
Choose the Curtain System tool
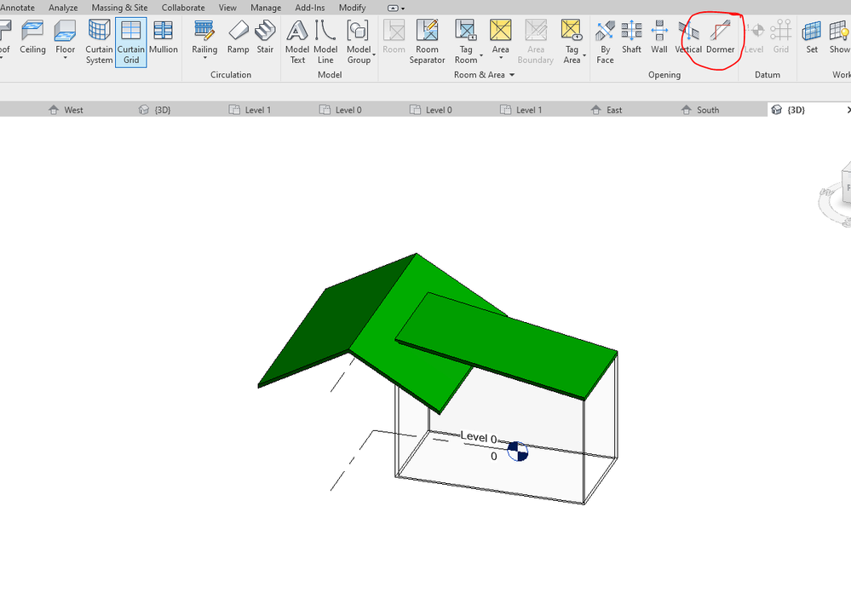[x=99, y=43]
